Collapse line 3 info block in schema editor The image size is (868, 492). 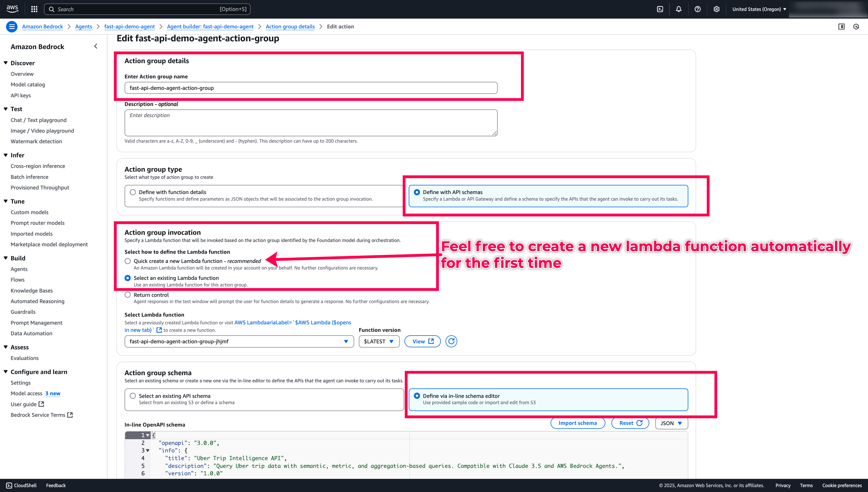[x=148, y=450]
